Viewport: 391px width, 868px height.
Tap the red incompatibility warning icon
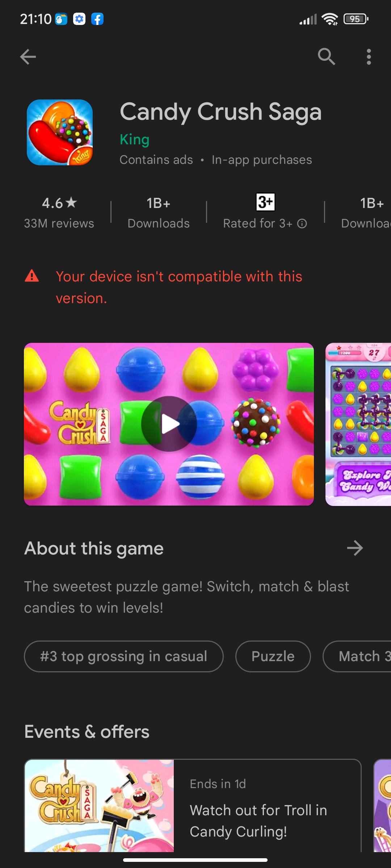(32, 276)
